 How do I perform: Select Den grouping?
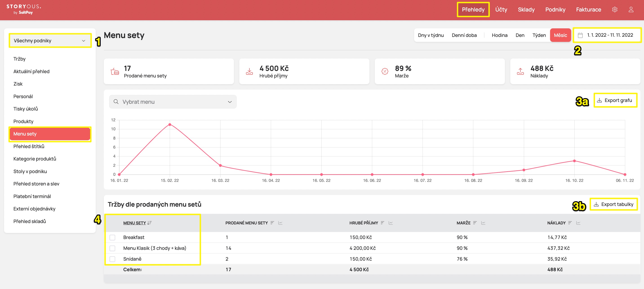click(x=520, y=35)
